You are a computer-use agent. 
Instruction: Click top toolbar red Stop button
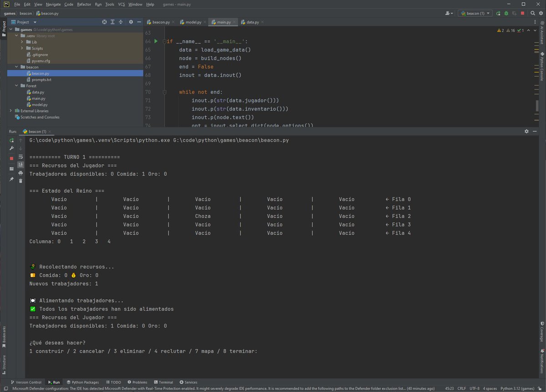(x=522, y=13)
